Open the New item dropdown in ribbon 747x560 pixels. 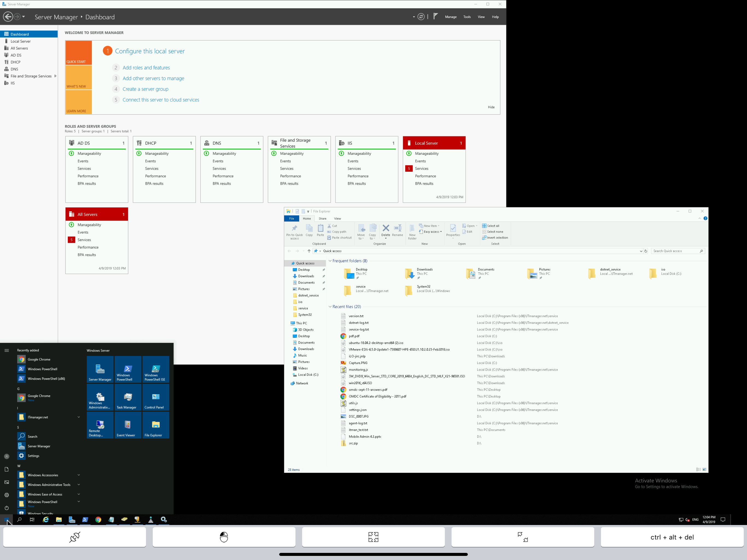[x=429, y=226]
